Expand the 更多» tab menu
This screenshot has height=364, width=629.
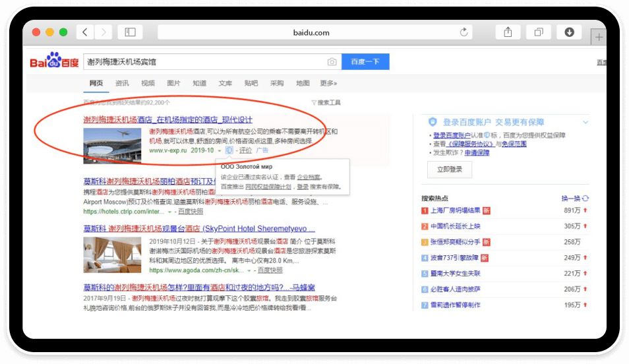coord(328,83)
